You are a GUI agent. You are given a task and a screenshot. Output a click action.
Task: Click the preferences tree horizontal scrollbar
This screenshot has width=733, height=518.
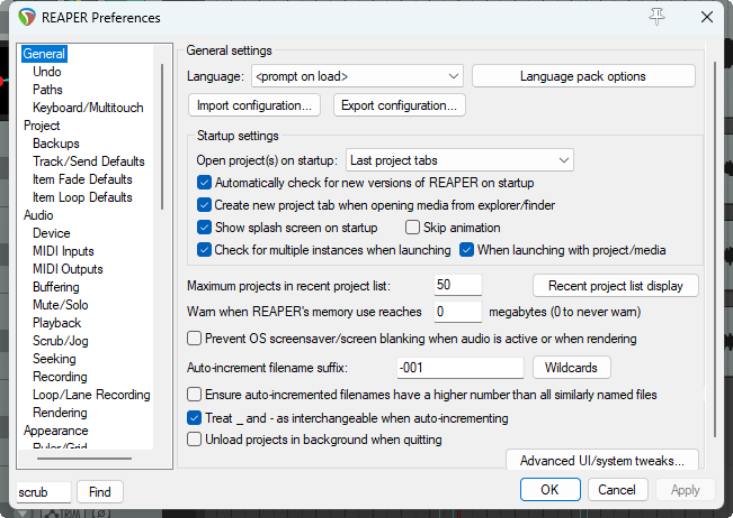(84, 458)
